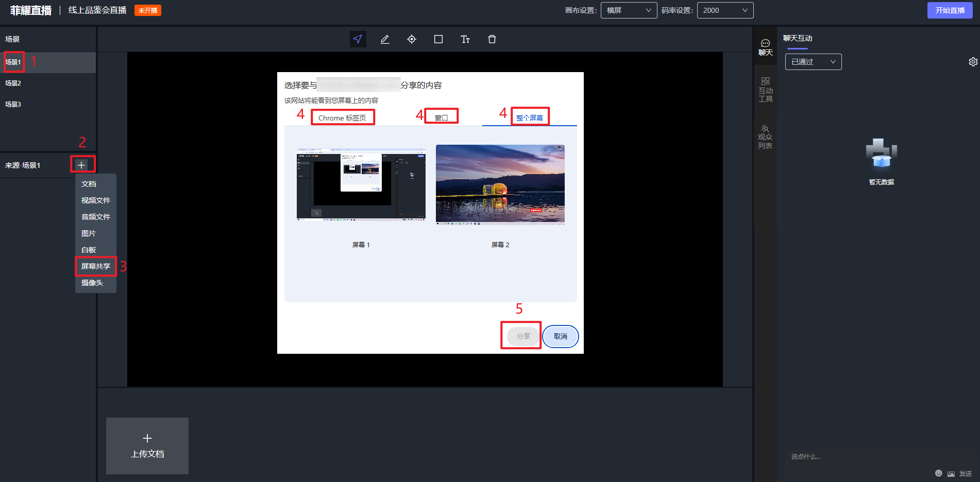This screenshot has height=482, width=980.
Task: Select the text tool
Action: 465,39
